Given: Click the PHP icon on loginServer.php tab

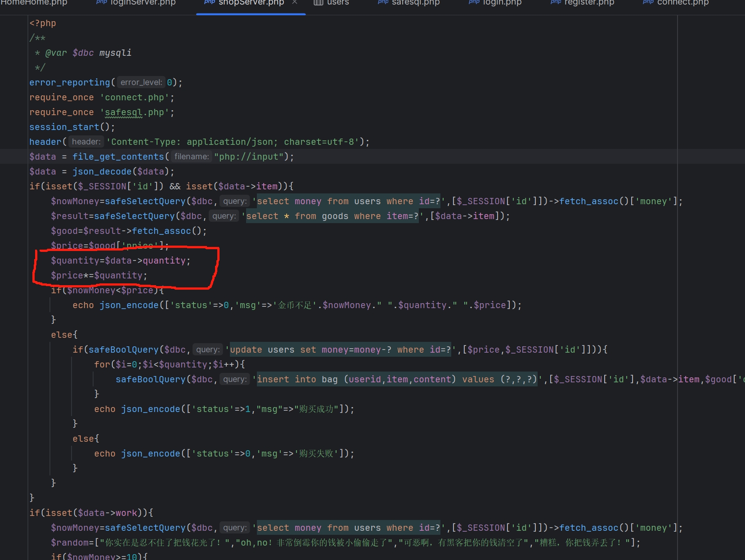Looking at the screenshot, I should 102,2.
